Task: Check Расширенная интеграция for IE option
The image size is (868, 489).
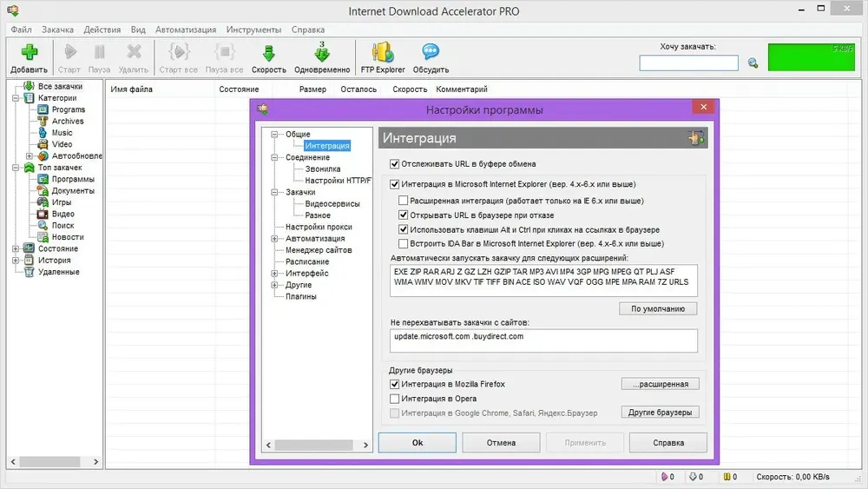Action: tap(403, 201)
